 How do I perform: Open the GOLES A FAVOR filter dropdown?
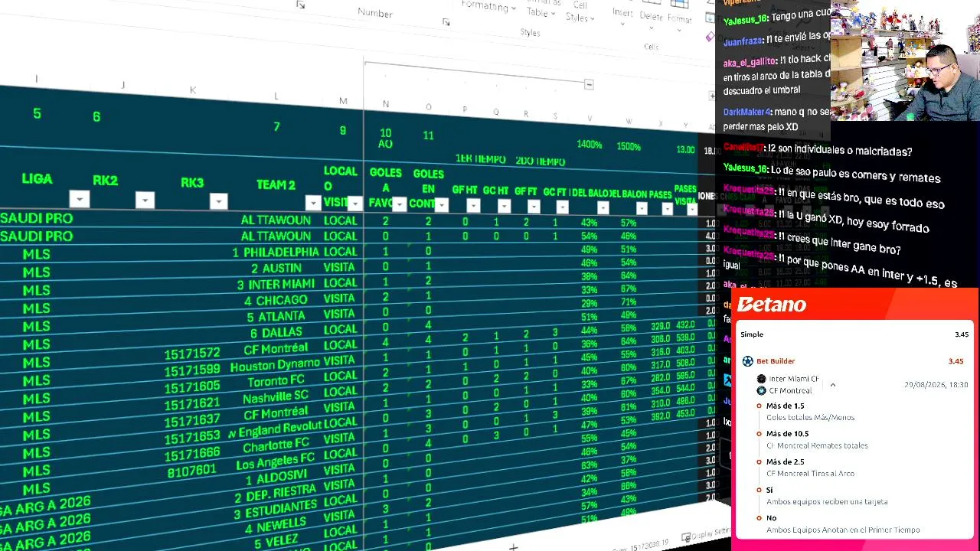tap(399, 204)
